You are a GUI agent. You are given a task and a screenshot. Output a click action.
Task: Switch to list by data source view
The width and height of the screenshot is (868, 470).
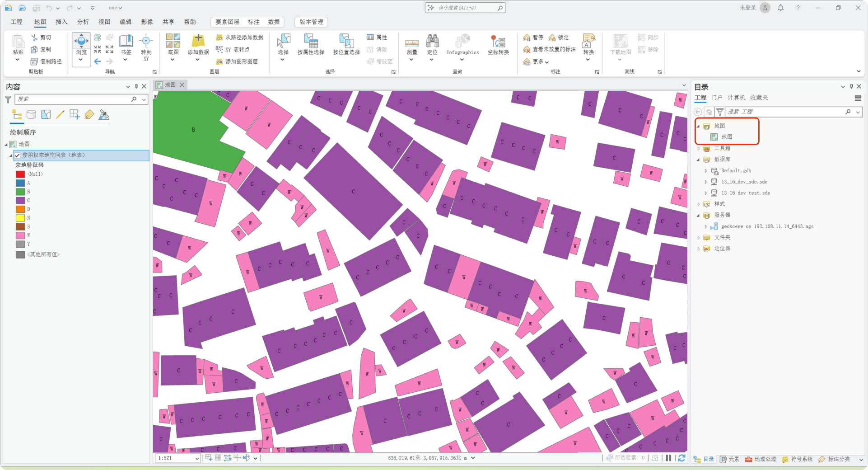[x=31, y=115]
